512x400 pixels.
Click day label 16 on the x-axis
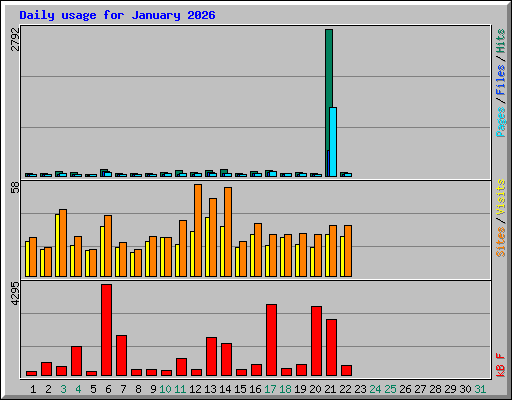click(x=255, y=389)
